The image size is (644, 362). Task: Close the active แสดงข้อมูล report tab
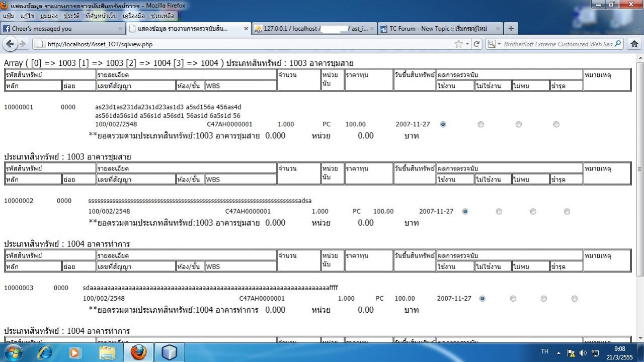point(247,29)
